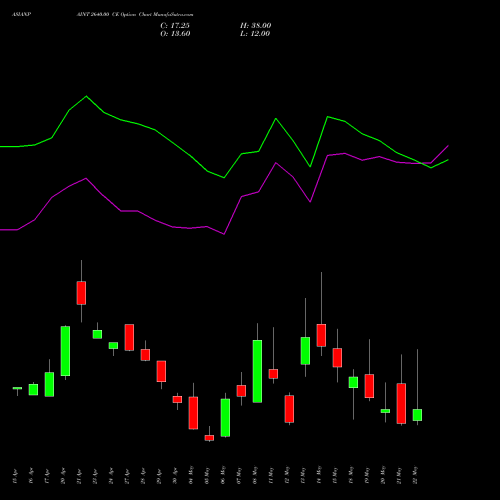Click the 15 Apr date label on the axis
The width and height of the screenshot is (500, 500).
[x=15, y=477]
